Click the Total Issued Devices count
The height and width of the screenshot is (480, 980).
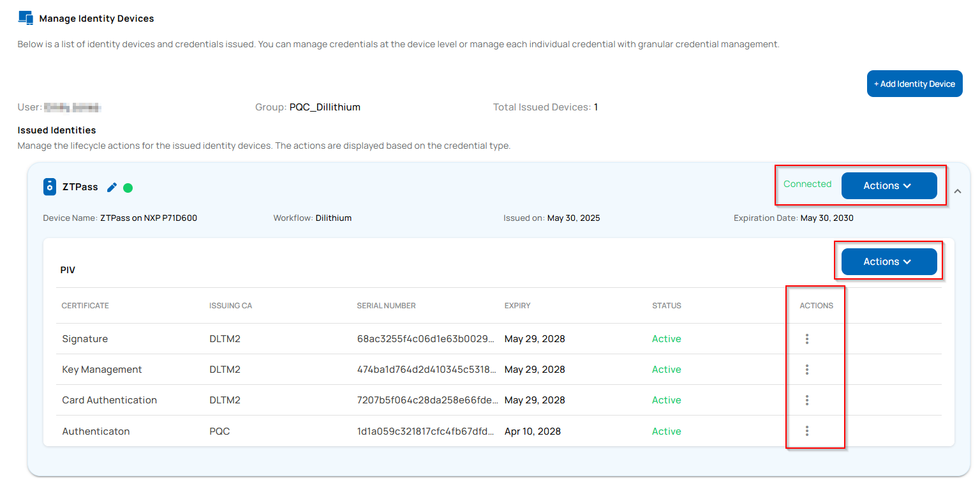pos(596,107)
